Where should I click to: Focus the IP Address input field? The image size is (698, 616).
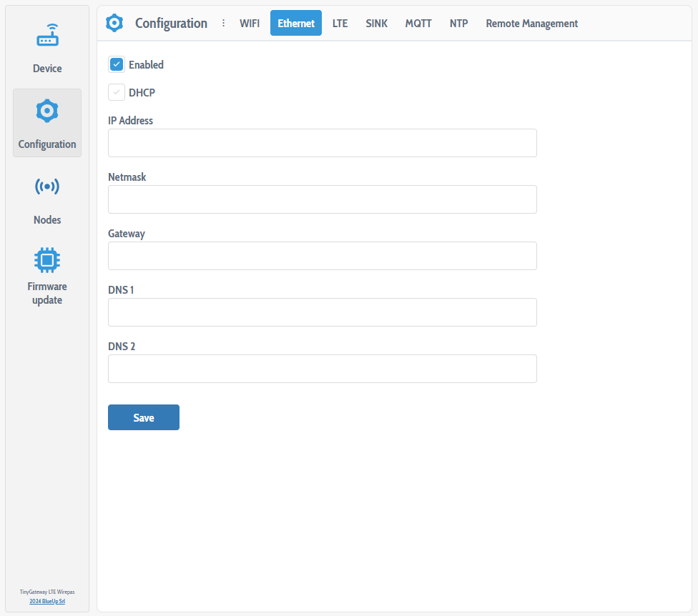tap(322, 143)
